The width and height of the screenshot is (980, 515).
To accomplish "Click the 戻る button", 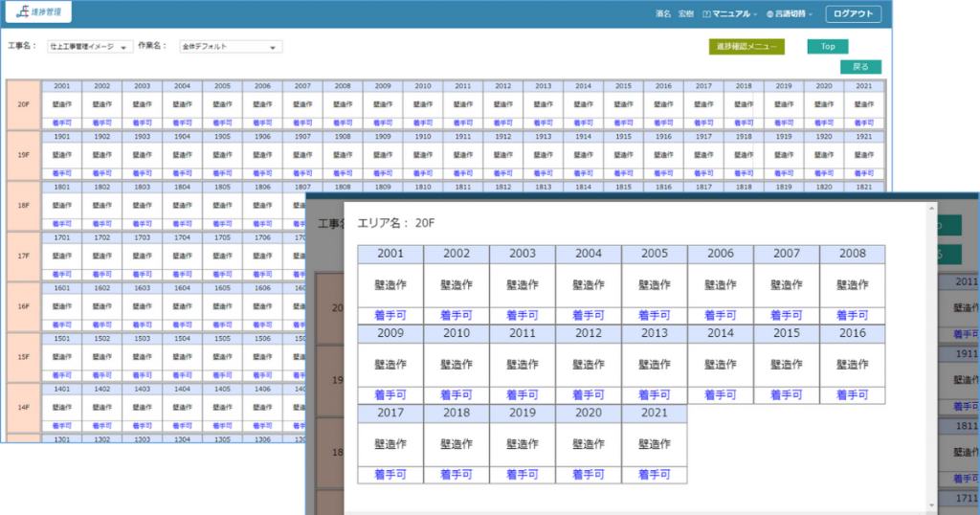I will click(x=860, y=67).
